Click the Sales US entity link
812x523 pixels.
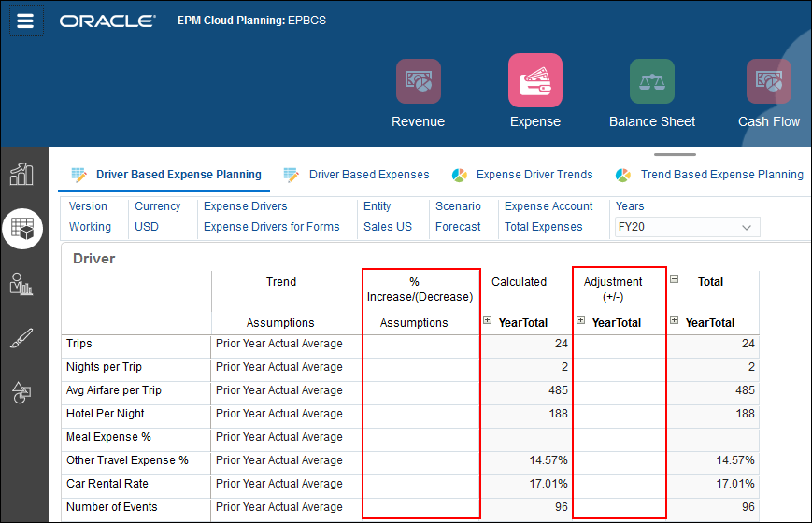click(x=388, y=227)
